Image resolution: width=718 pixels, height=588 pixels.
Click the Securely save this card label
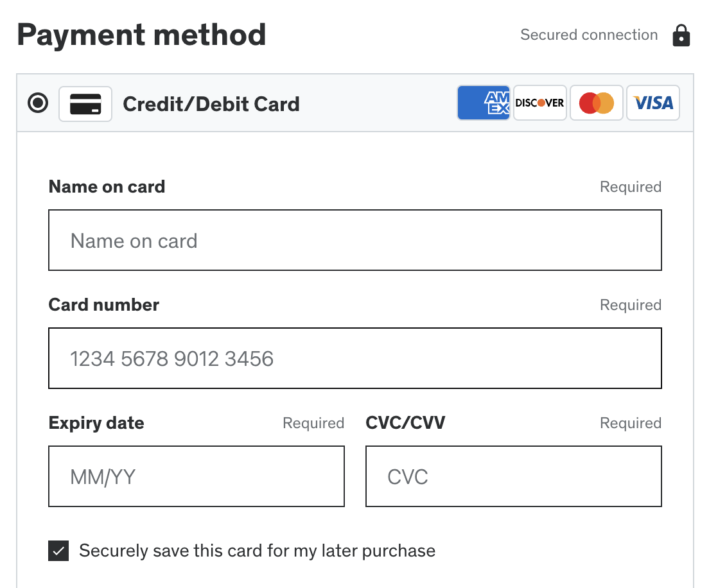pos(257,551)
